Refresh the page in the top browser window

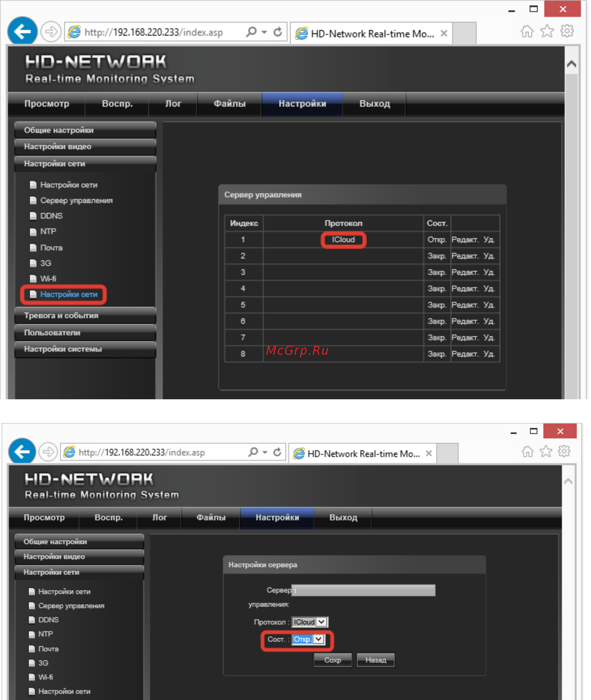pos(278,32)
